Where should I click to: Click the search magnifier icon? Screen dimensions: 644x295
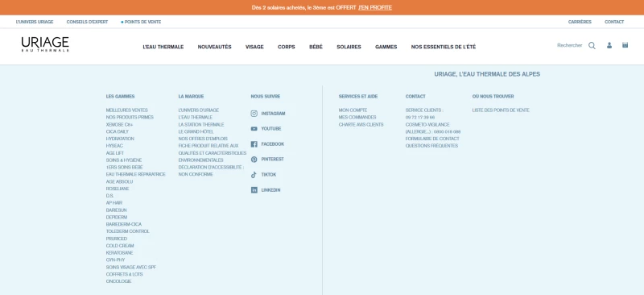(x=592, y=46)
